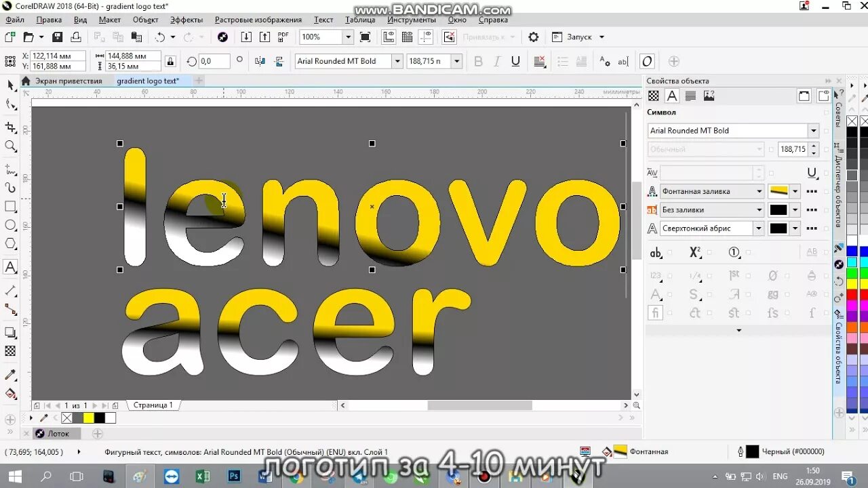Open the font list in Object Properties panel
This screenshot has height=488, width=868.
[813, 130]
